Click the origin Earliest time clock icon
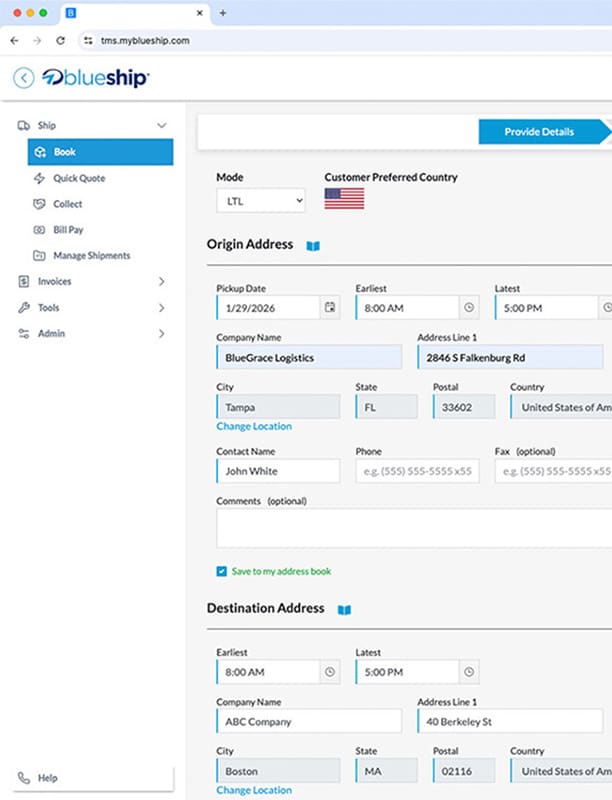612x800 pixels. [x=469, y=308]
